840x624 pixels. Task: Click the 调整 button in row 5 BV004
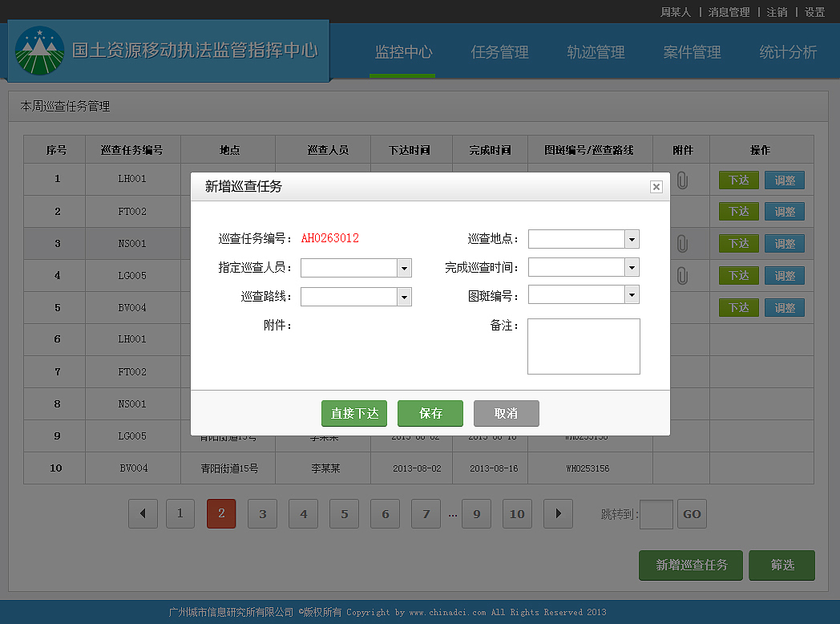(x=784, y=308)
